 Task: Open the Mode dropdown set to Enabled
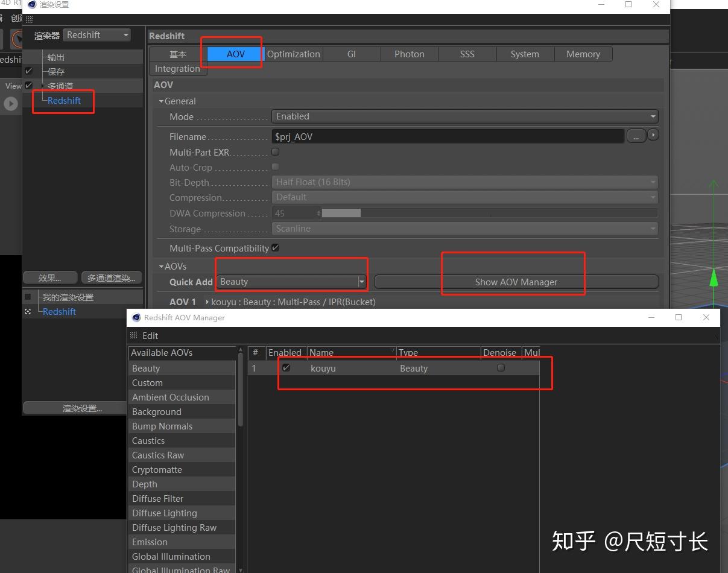coord(464,116)
